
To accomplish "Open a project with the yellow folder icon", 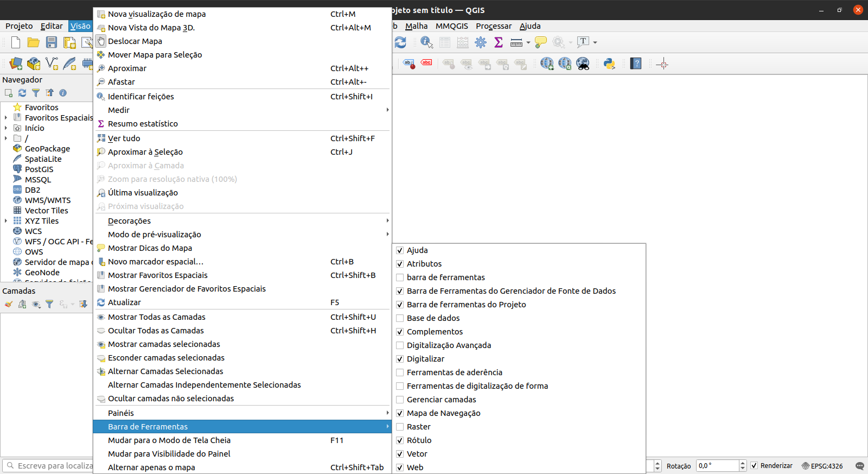I will tap(34, 42).
